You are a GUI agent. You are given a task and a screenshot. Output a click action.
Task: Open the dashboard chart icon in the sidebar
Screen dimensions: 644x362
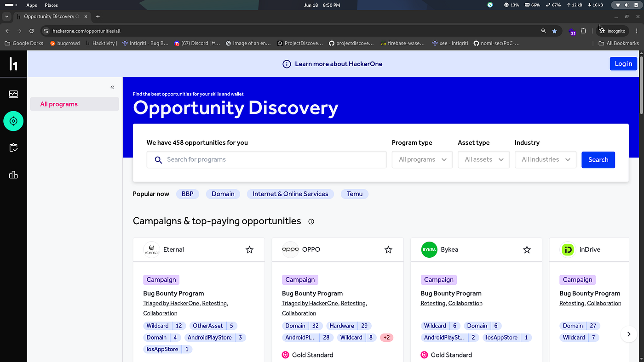pyautogui.click(x=13, y=94)
